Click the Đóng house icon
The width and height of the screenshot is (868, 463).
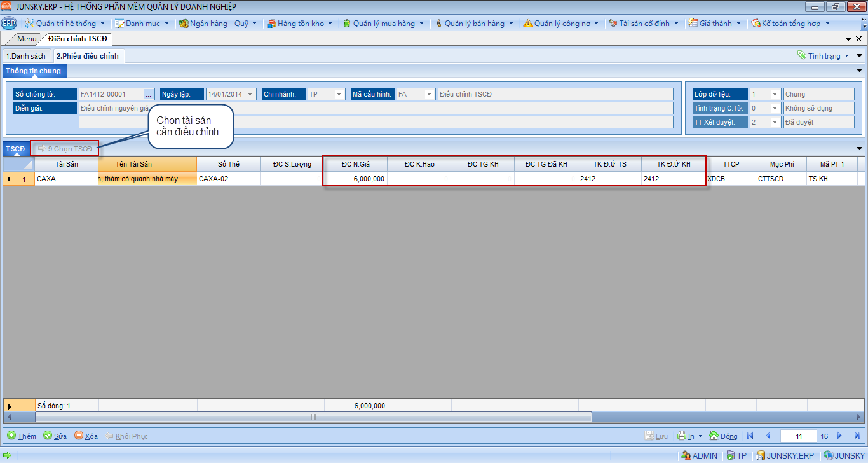[x=714, y=436]
